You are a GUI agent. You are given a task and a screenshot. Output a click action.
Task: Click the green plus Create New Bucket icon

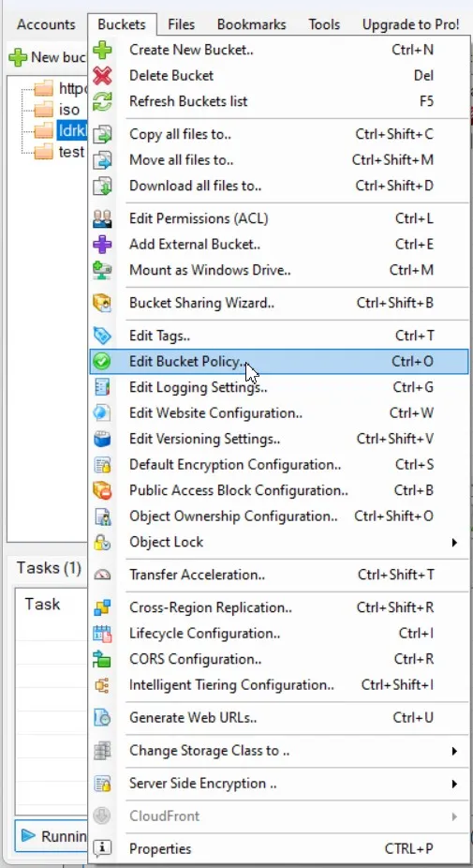(x=102, y=50)
